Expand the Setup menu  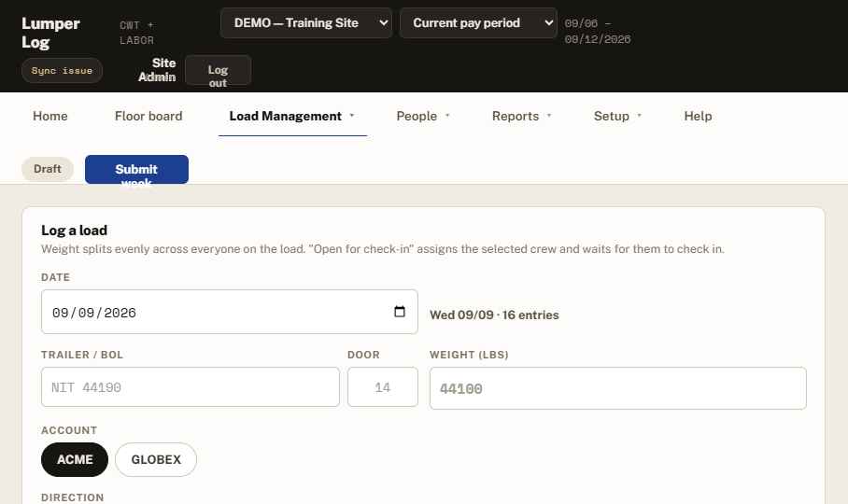[617, 116]
